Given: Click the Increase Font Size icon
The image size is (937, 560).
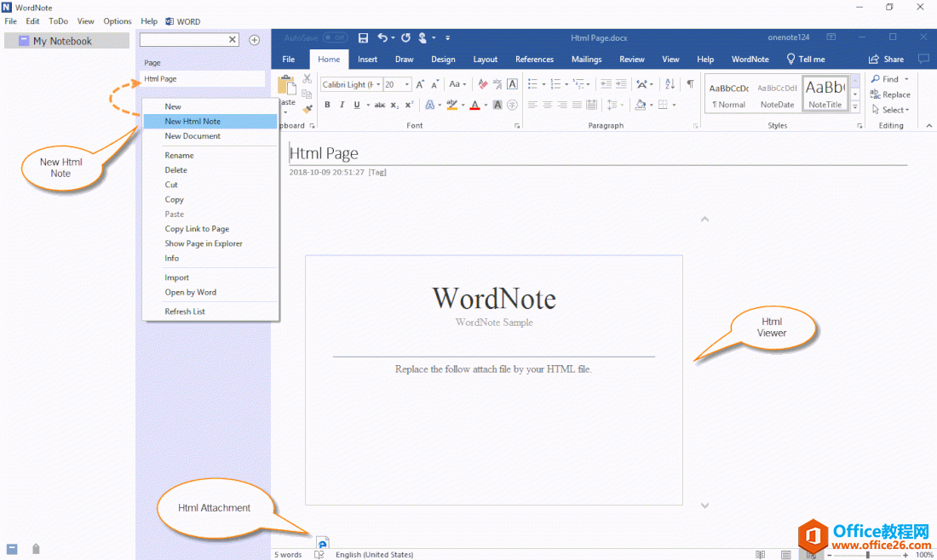Looking at the screenshot, I should pos(420,83).
